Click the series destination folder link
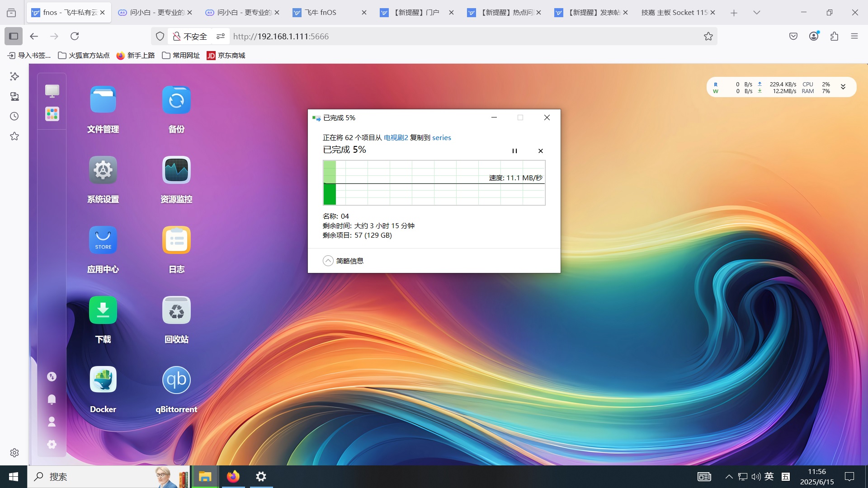 coord(442,137)
